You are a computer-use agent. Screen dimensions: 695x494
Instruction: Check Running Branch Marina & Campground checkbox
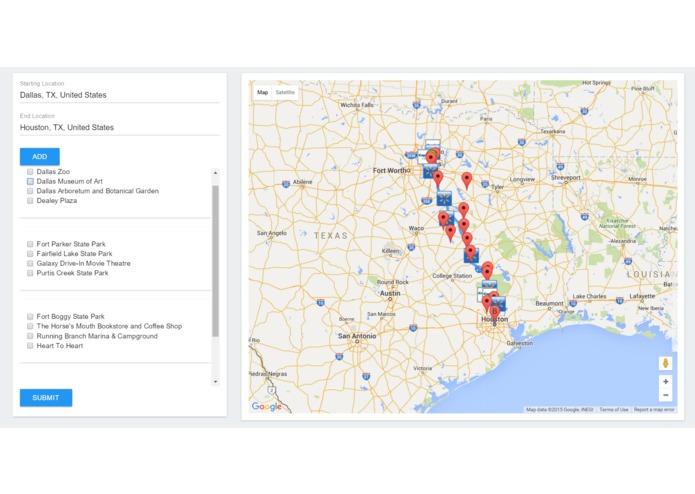tap(30, 336)
